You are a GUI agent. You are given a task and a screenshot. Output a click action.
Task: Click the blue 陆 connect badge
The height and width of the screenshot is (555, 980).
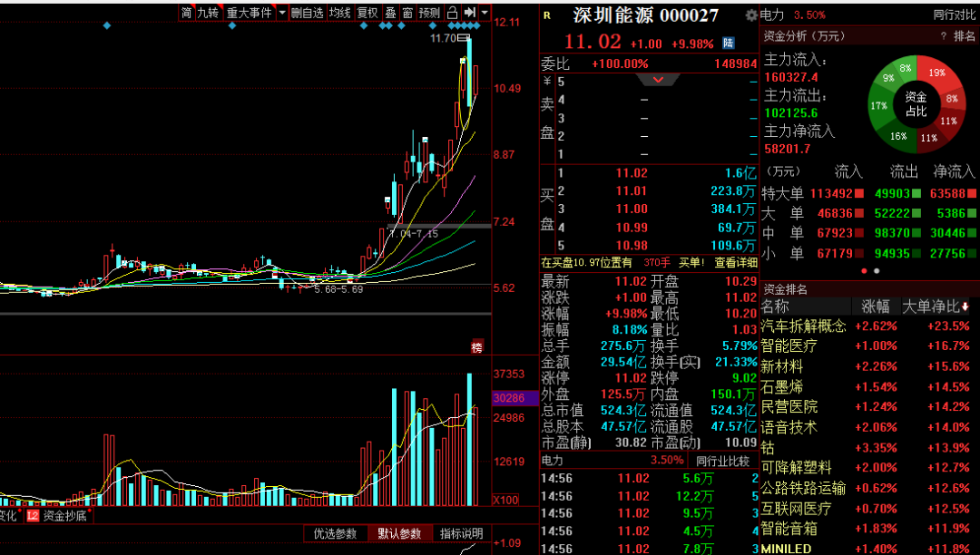click(728, 44)
